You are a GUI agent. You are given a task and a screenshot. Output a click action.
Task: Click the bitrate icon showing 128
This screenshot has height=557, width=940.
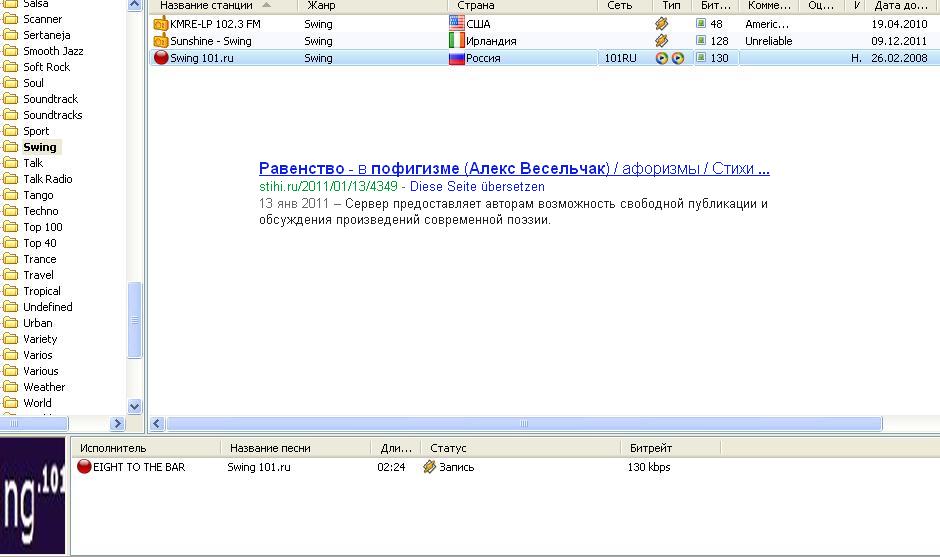702,41
